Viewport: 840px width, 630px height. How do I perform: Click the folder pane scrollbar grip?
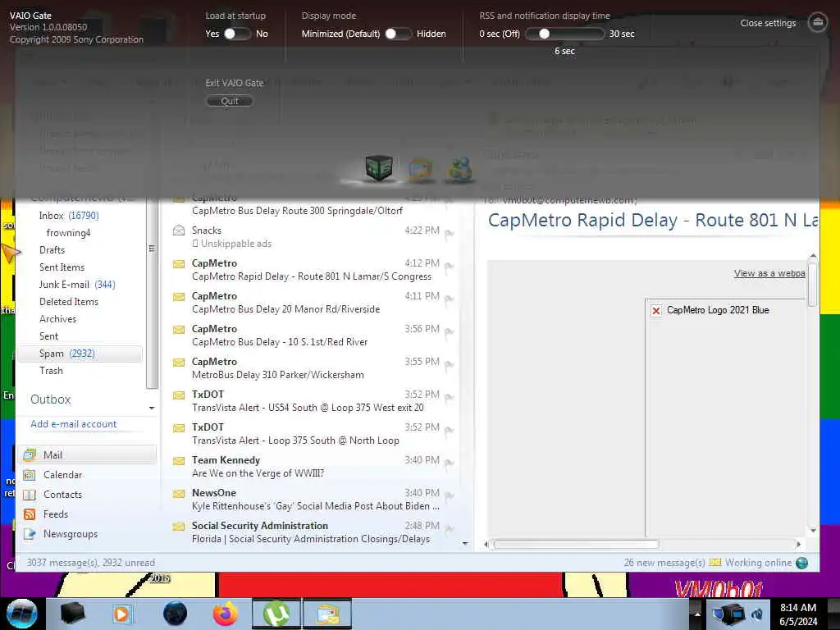click(x=152, y=249)
